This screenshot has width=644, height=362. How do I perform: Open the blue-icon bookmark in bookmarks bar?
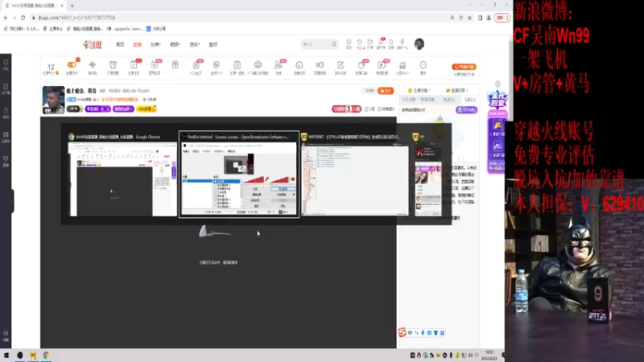[156, 29]
